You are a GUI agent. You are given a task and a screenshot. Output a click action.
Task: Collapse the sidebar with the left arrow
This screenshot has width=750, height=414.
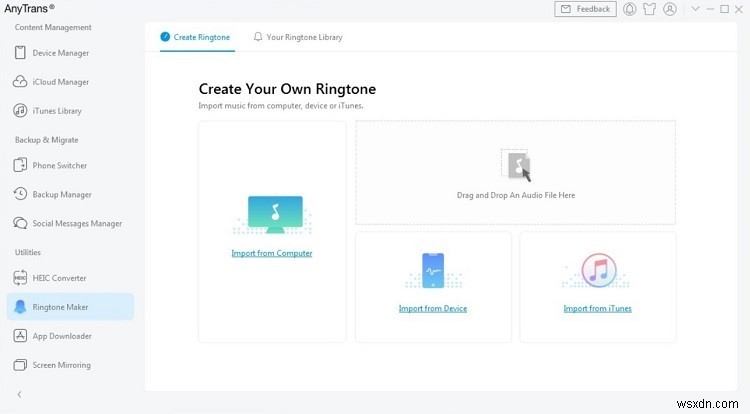[x=20, y=394]
